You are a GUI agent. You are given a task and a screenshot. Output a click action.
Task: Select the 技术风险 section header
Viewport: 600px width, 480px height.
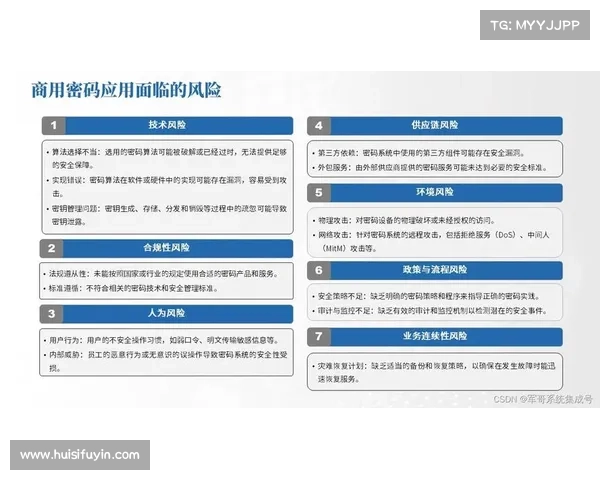[168, 125]
